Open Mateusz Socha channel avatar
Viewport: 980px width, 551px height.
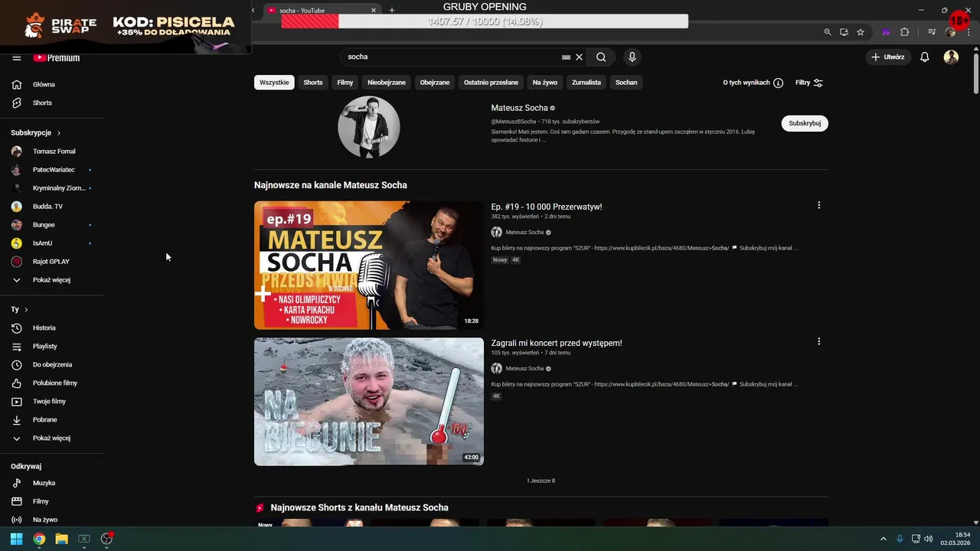click(x=369, y=127)
